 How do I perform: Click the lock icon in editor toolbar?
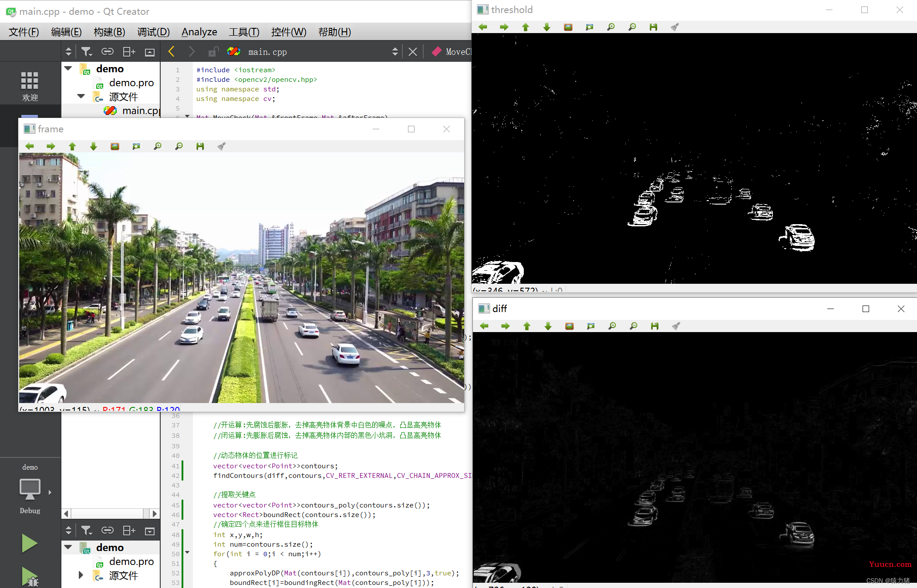pos(212,52)
